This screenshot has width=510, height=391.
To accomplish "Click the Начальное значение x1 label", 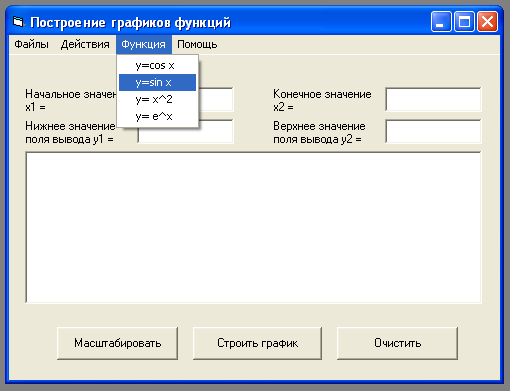I will (71, 100).
